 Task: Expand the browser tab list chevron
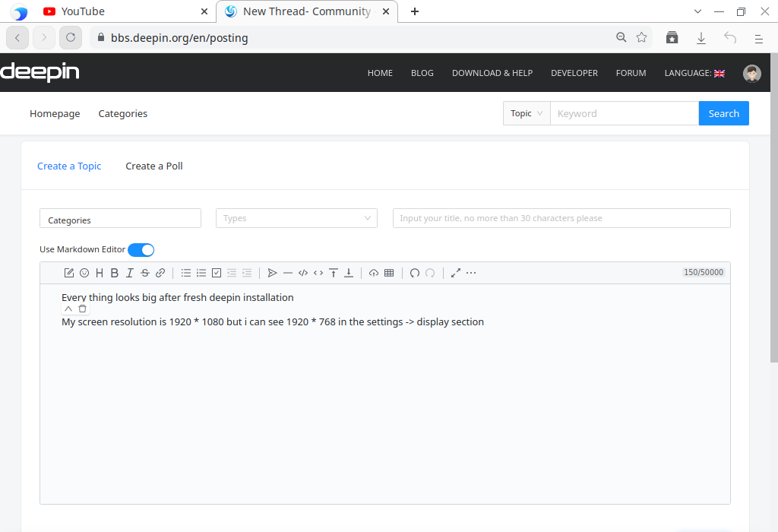tap(697, 11)
